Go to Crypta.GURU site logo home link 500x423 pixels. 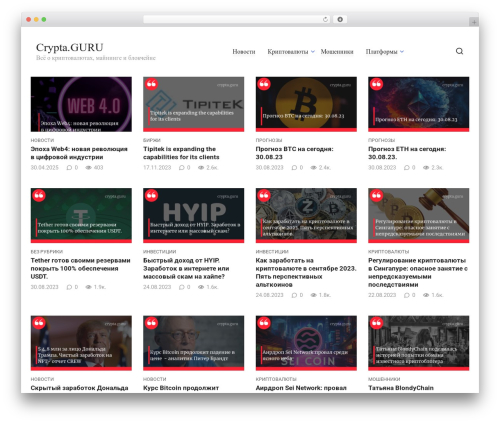69,47
